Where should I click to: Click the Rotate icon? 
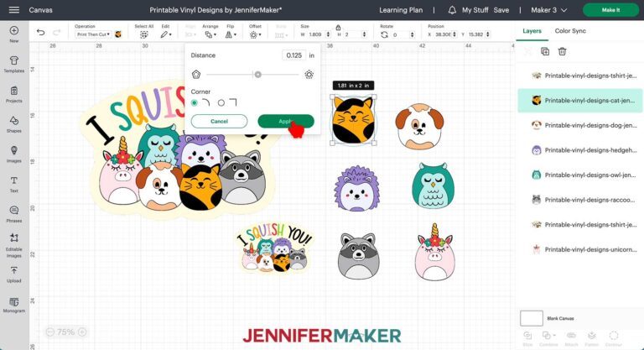[x=384, y=34]
